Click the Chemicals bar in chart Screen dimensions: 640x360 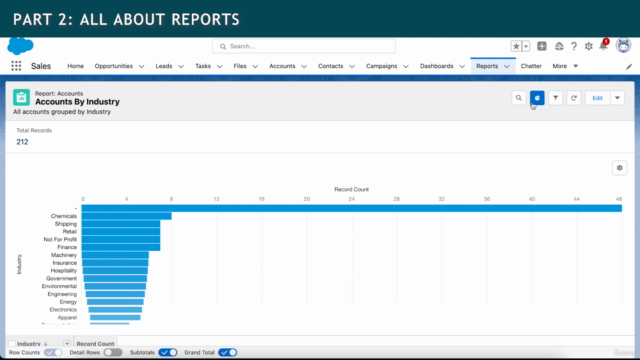(x=127, y=216)
